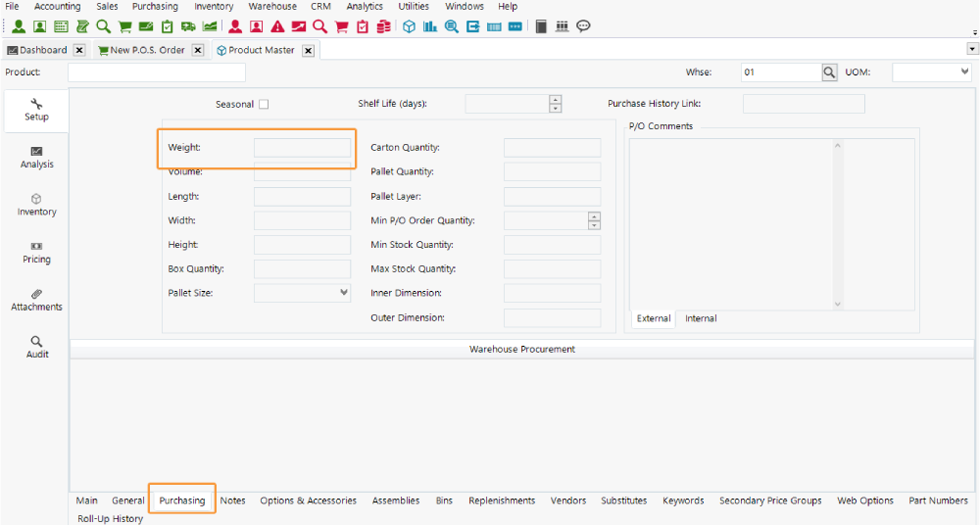Click the red trend chart icon
This screenshot has width=980, height=525.
pos(299,26)
